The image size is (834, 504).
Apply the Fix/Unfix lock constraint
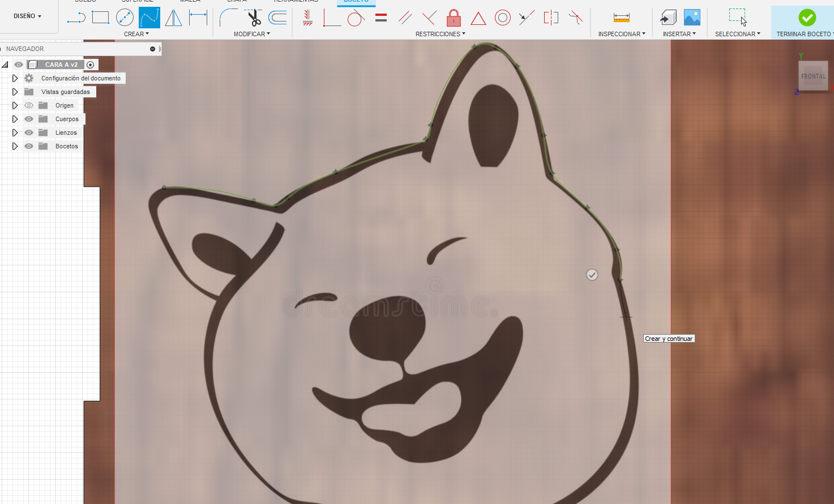coord(454,18)
